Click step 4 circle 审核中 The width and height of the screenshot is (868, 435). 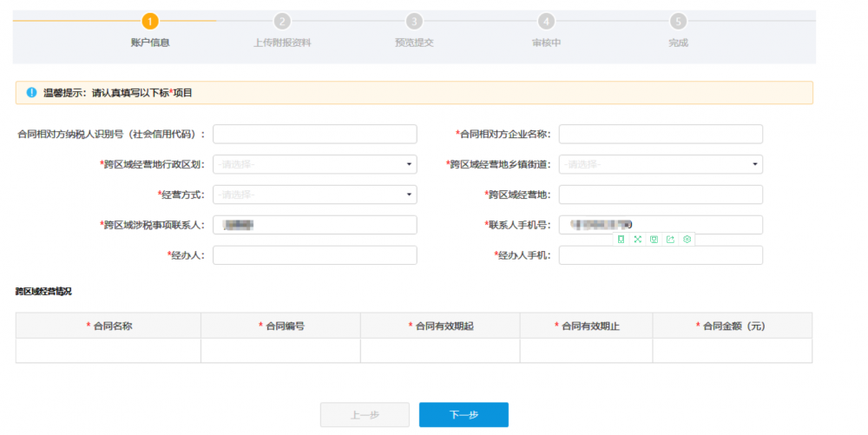point(546,21)
